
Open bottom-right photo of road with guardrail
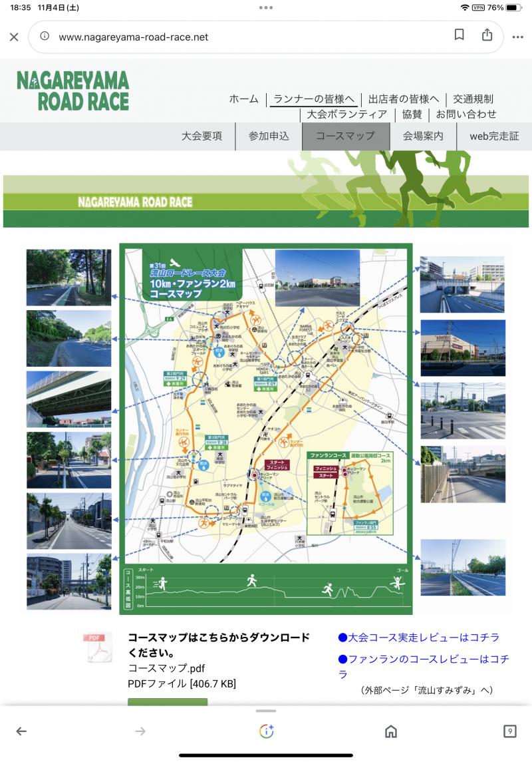click(463, 567)
